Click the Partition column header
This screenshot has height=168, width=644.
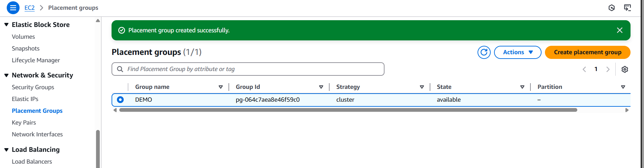point(550,87)
